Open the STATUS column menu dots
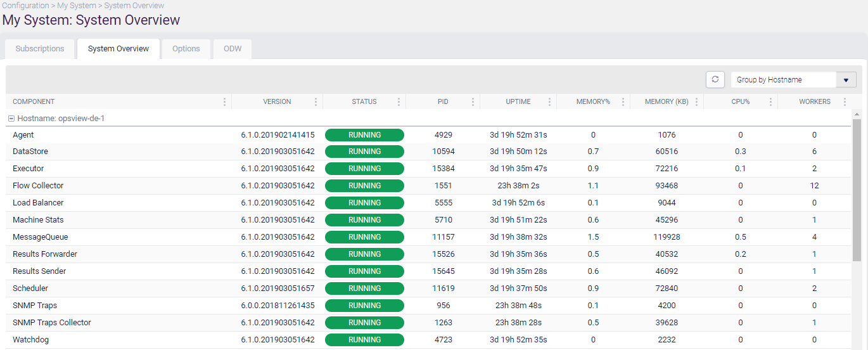The image size is (868, 350). pyautogui.click(x=399, y=101)
